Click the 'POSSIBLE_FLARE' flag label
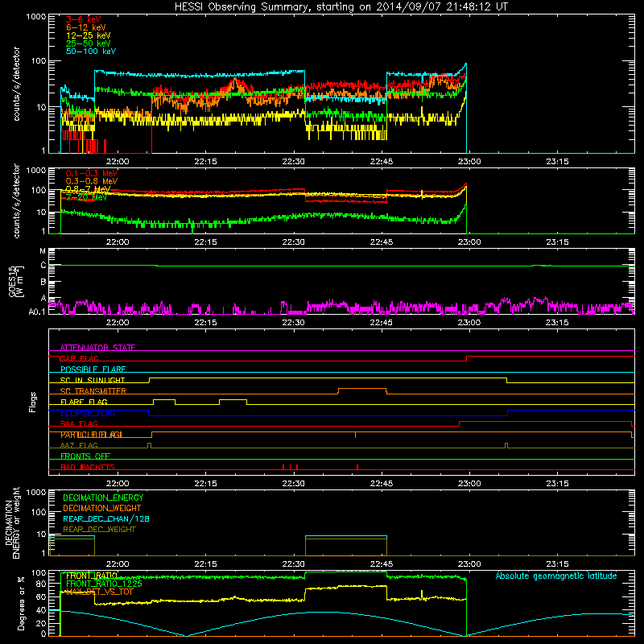 [x=93, y=369]
